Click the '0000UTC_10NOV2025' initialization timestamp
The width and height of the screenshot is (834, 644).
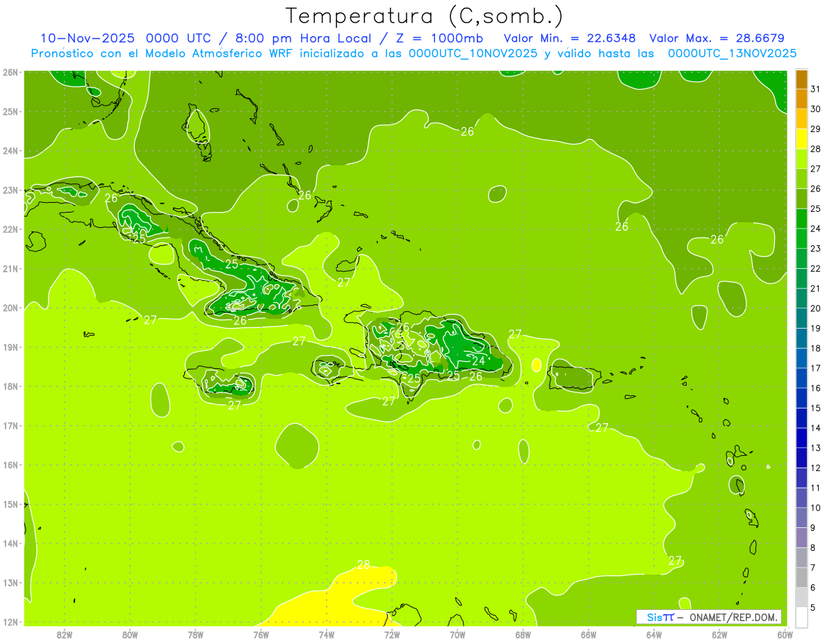(x=473, y=53)
